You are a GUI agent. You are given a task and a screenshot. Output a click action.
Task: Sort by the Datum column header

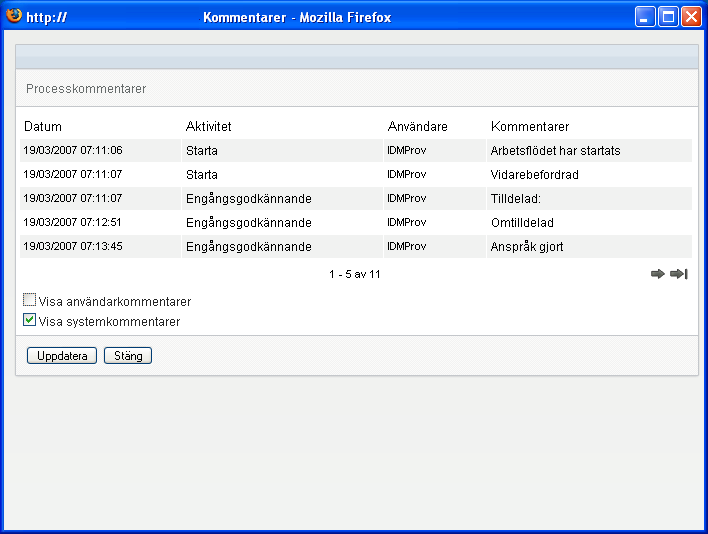43,127
